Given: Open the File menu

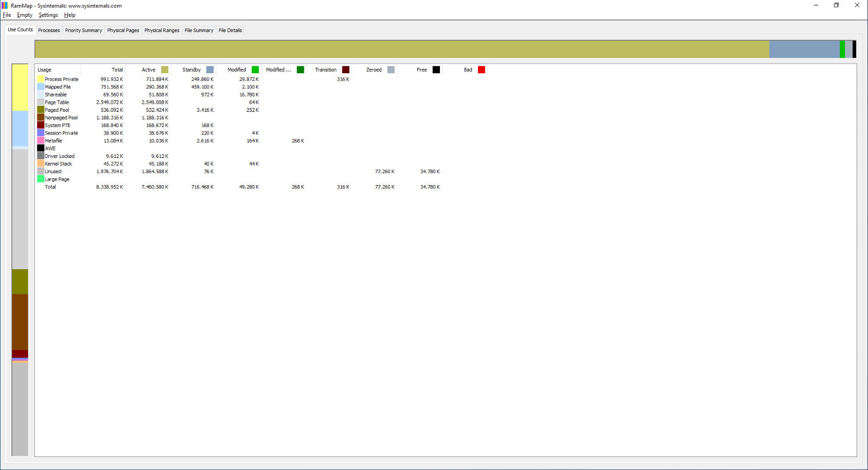Looking at the screenshot, I should [x=7, y=15].
